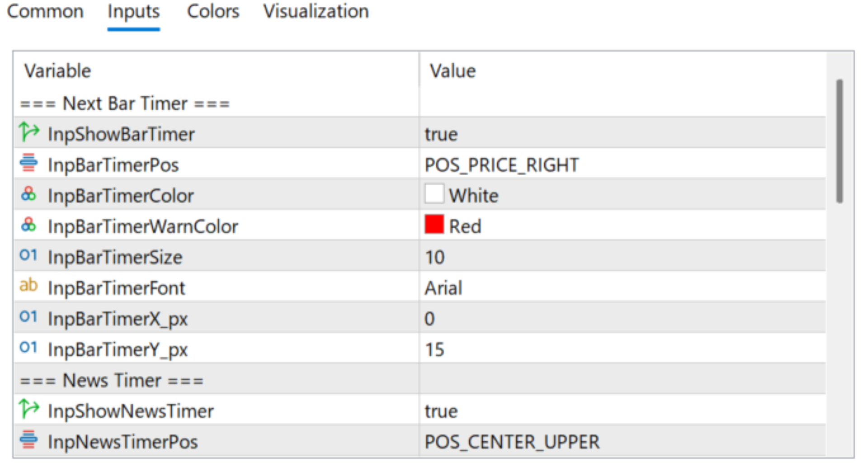Open the POS_CENTER_UPPER position dropdown
868x468 pixels.
tap(512, 442)
